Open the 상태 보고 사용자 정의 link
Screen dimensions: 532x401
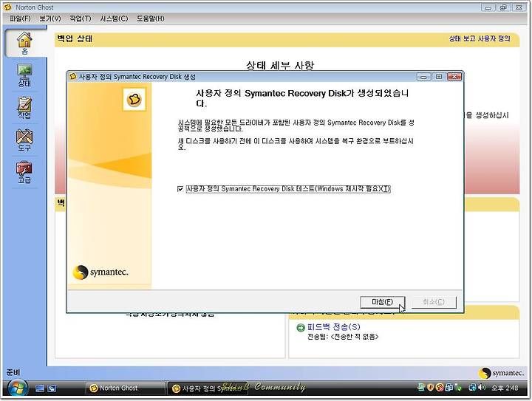click(480, 38)
